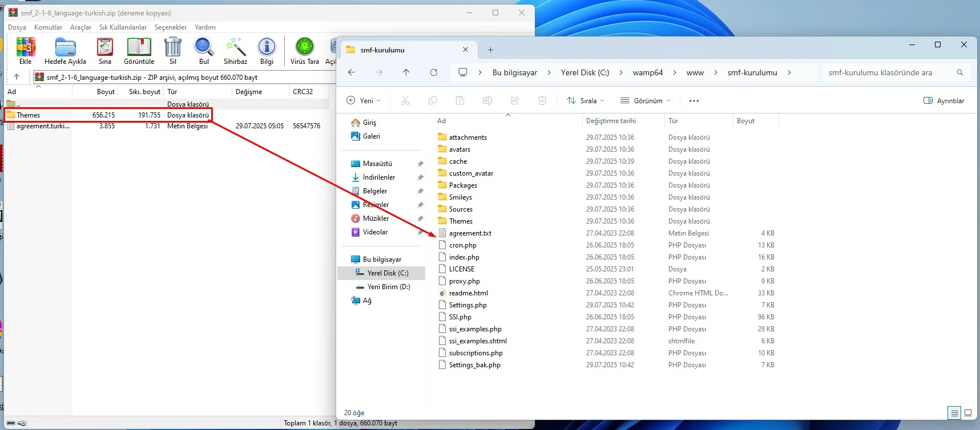The image size is (980, 430).
Task: Expand chevron after smf-kurulumu breadcrumb
Action: pyautogui.click(x=789, y=72)
